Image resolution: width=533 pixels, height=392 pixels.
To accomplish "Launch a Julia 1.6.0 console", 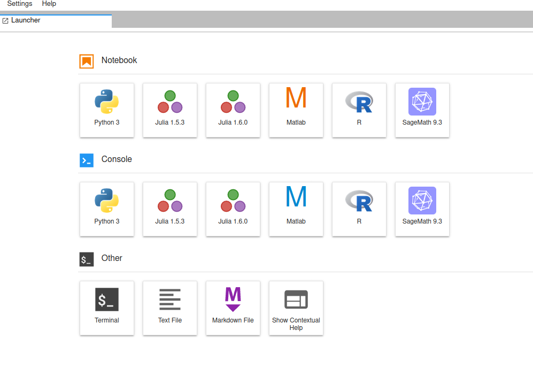I will [233, 209].
